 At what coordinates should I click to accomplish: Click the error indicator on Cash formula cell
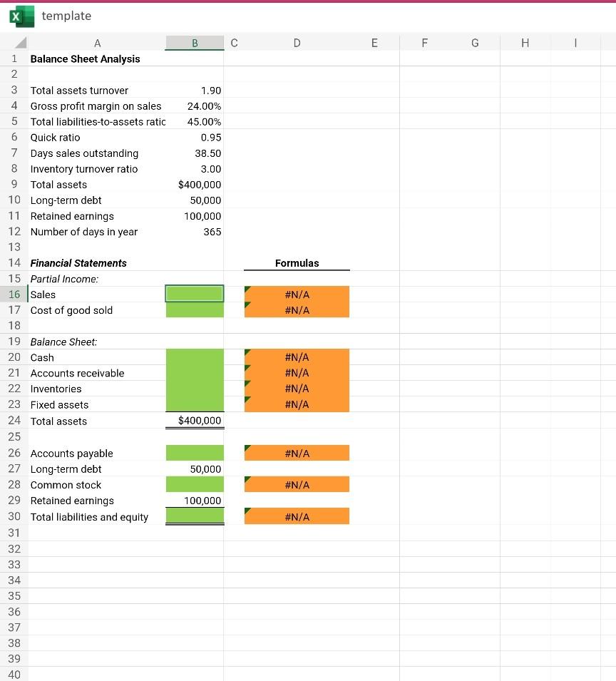tap(248, 354)
